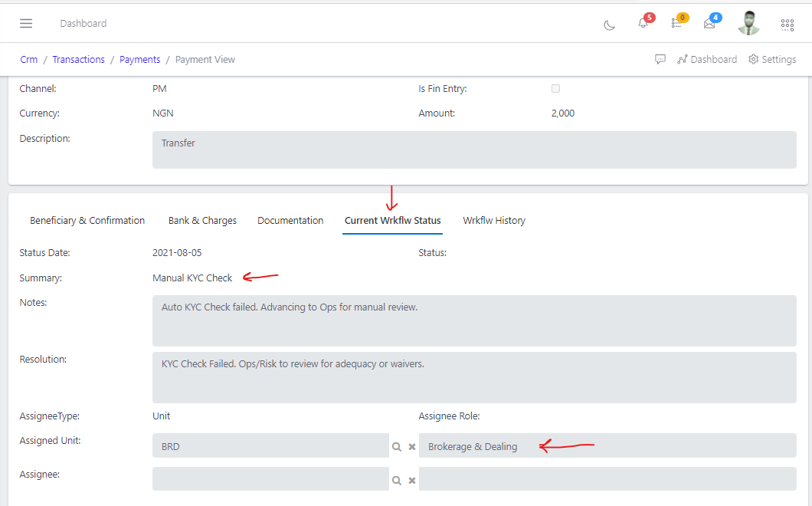Open the Assignee lookup magnifier

(397, 480)
